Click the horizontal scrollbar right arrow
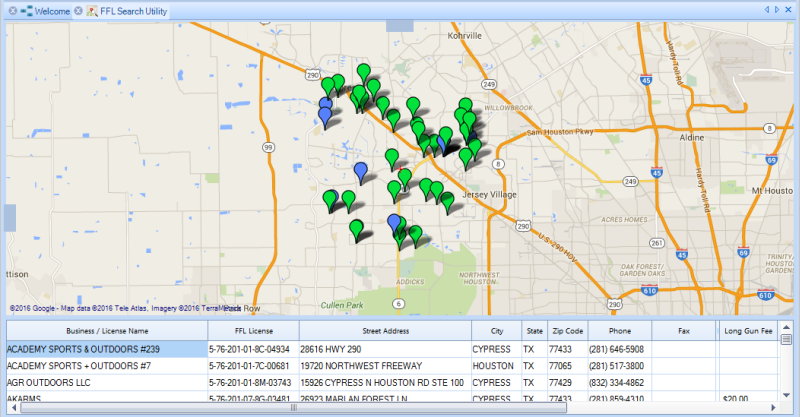The image size is (800, 417). tap(773, 407)
